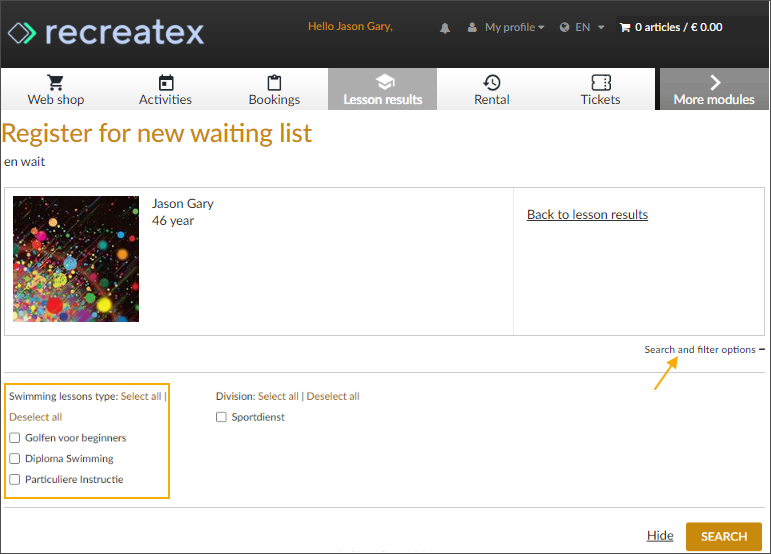Image resolution: width=771 pixels, height=554 pixels.
Task: Click the notification bell icon
Action: coord(445,28)
